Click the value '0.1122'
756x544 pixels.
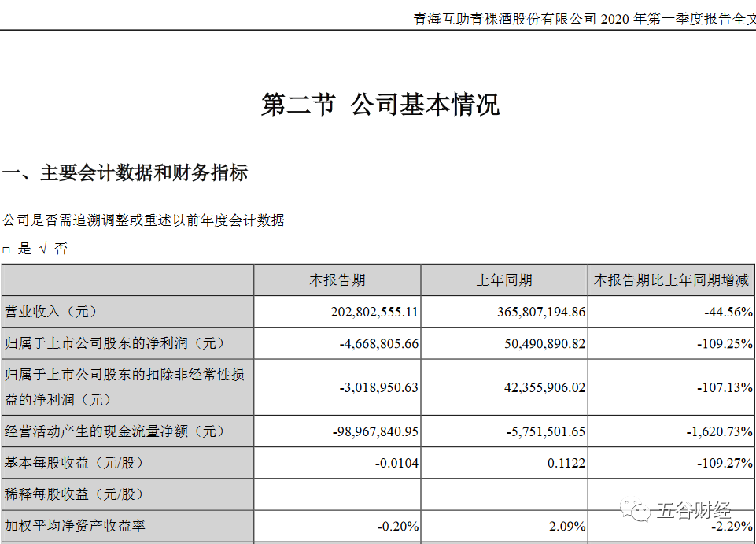pos(566,464)
